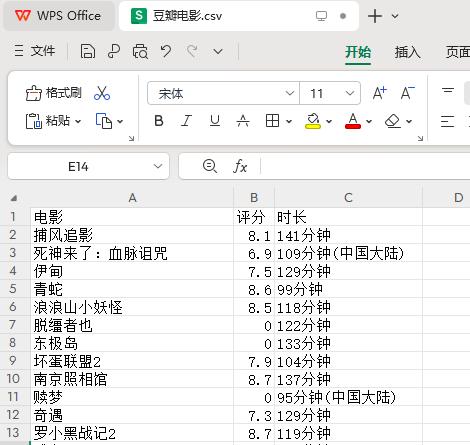Click the top vertical alignment icon
Screen dimensions: 470x445
(x=448, y=91)
